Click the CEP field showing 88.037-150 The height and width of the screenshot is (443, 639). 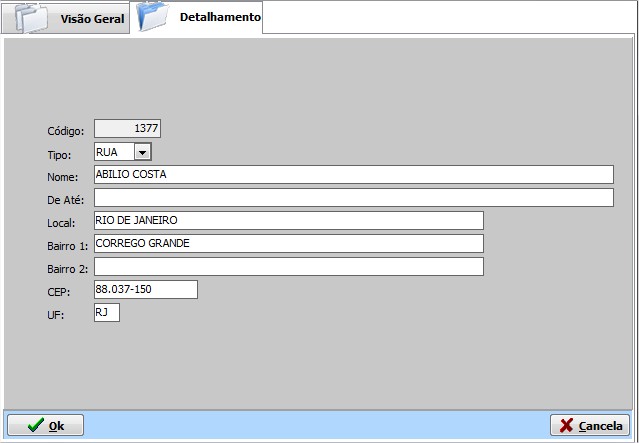[x=145, y=290]
